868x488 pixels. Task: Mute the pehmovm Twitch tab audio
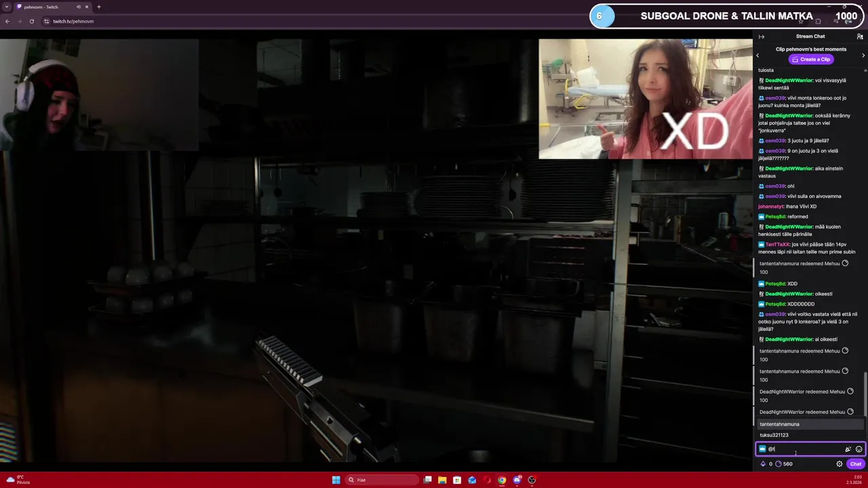[x=79, y=7]
